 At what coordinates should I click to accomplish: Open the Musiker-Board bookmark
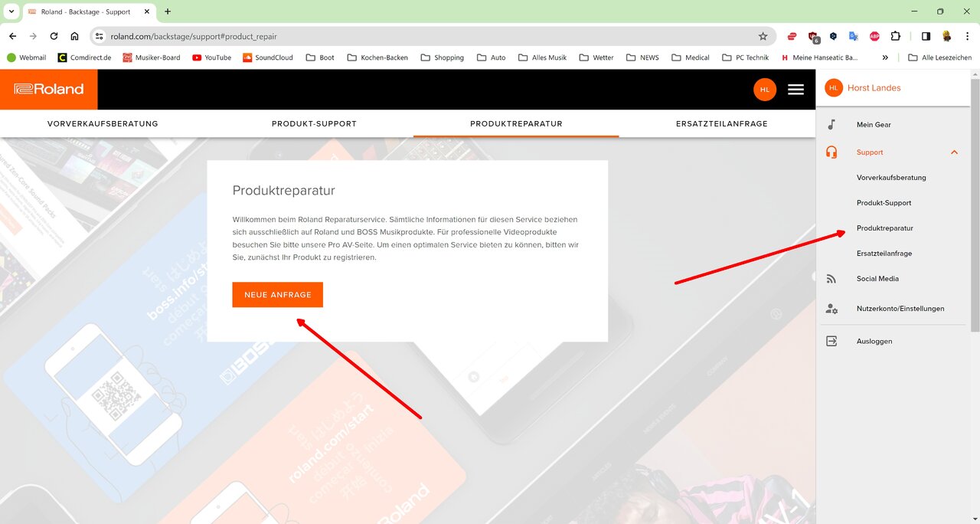coord(152,57)
